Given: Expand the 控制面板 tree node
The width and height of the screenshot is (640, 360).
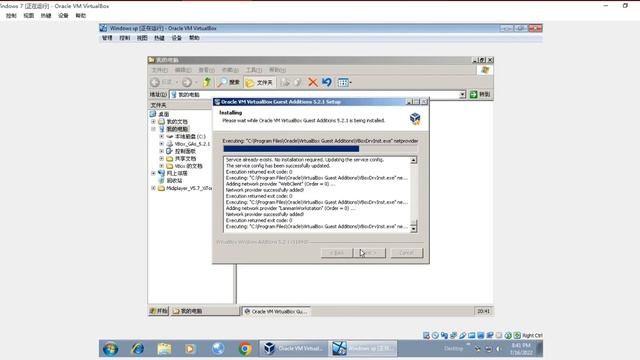Looking at the screenshot, I should click(162, 151).
